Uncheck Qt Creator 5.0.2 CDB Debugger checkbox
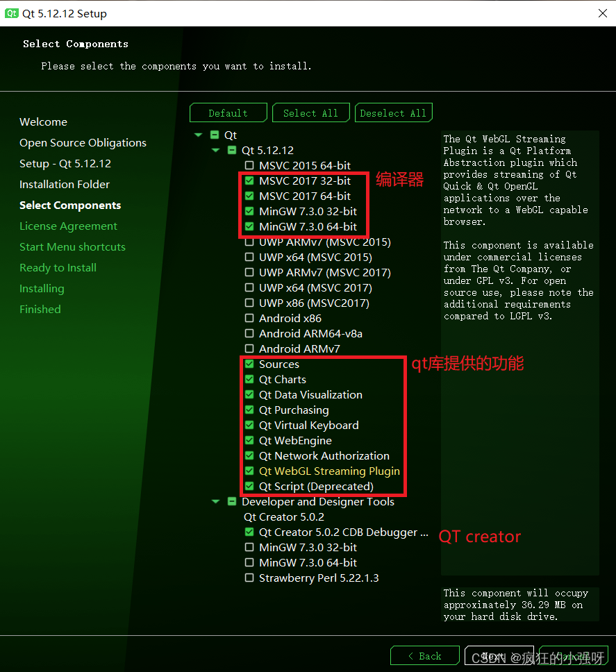616x672 pixels. tap(249, 532)
